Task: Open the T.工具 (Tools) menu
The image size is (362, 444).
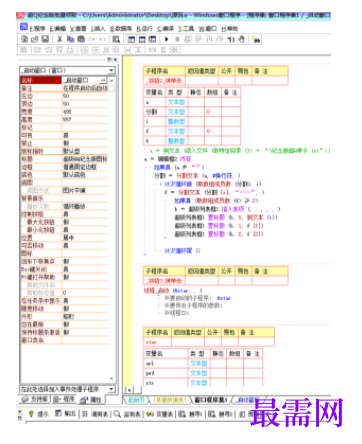Action: (x=186, y=29)
